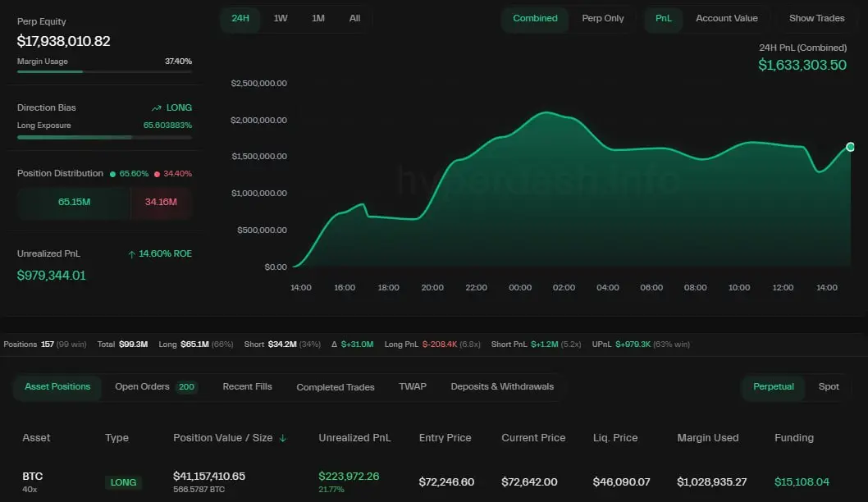Select the 24H time range tab
This screenshot has width=868, height=502.
pos(240,18)
